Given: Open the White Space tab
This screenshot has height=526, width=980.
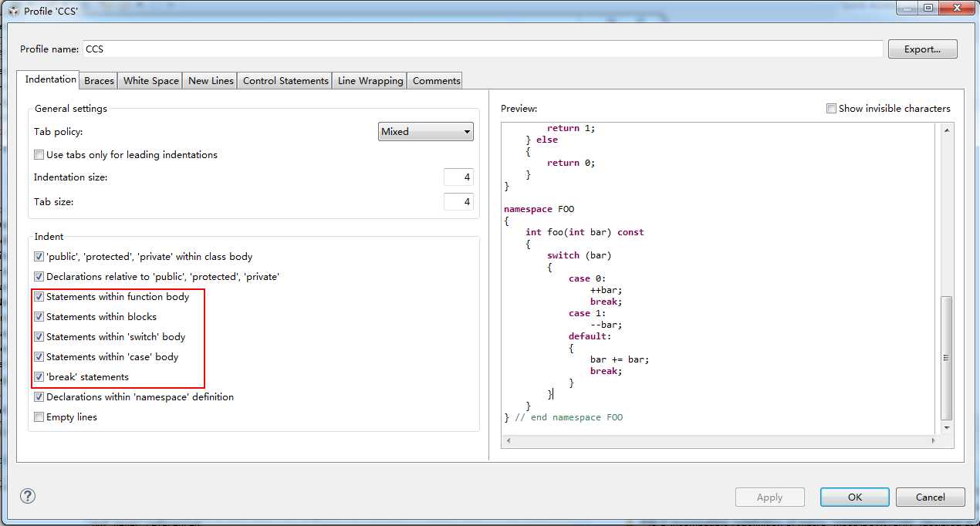Looking at the screenshot, I should click(x=150, y=80).
